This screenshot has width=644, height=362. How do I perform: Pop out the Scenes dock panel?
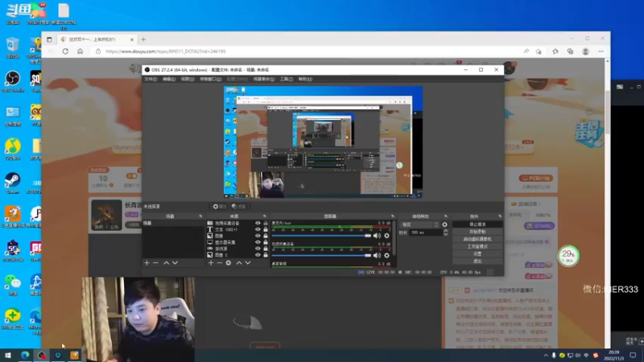(x=200, y=216)
